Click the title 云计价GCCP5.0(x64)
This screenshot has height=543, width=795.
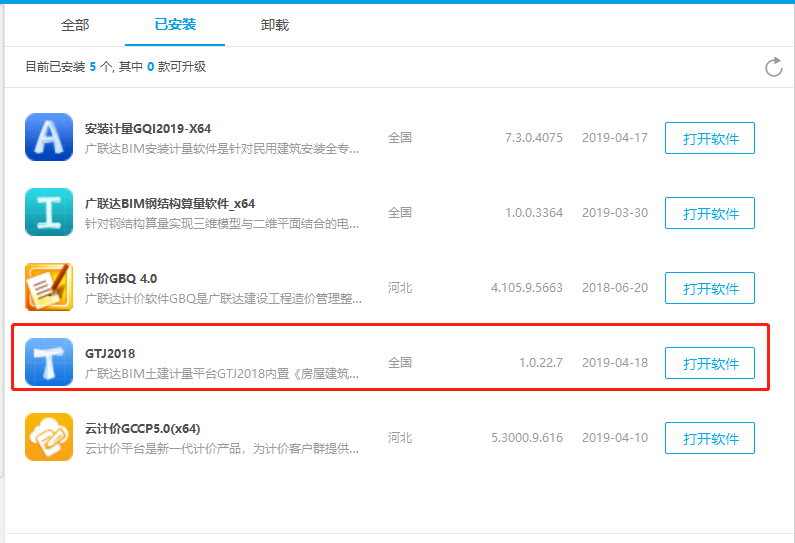coord(142,429)
